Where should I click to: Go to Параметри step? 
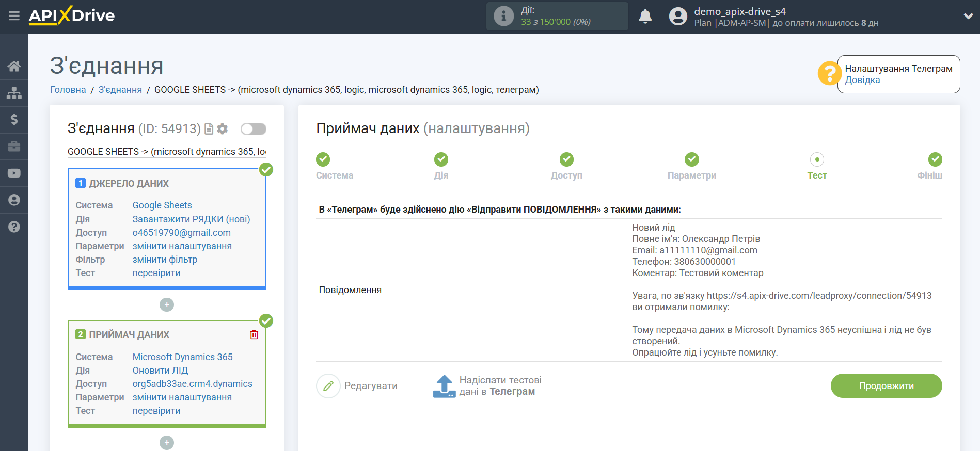pos(692,159)
